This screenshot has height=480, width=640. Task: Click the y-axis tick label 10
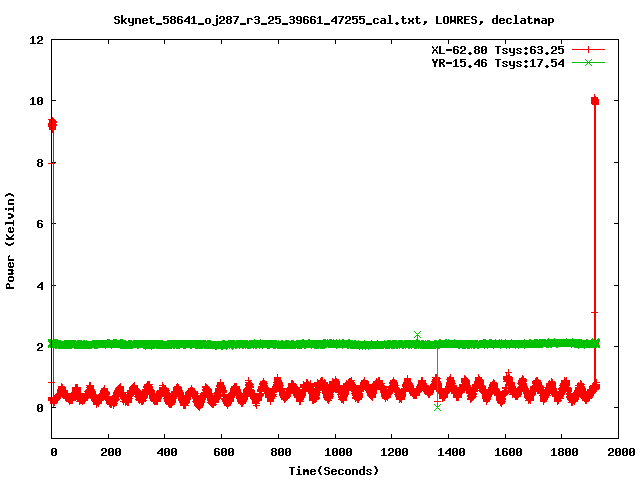click(36, 101)
